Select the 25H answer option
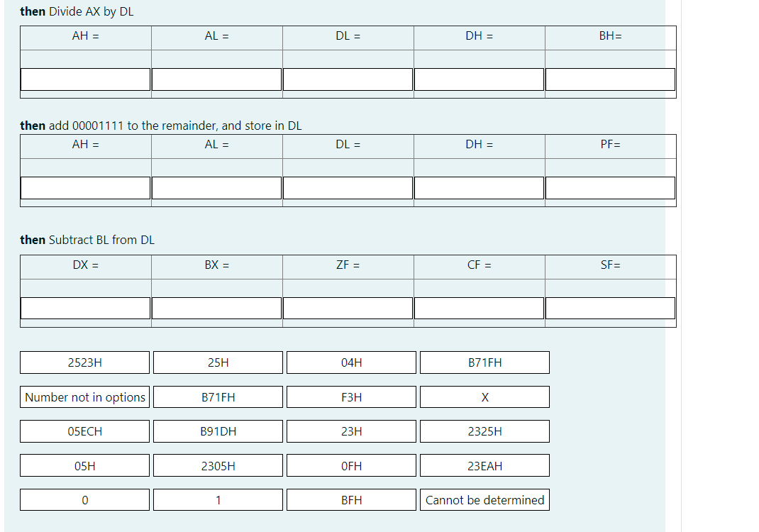The image size is (759, 532). [x=218, y=362]
